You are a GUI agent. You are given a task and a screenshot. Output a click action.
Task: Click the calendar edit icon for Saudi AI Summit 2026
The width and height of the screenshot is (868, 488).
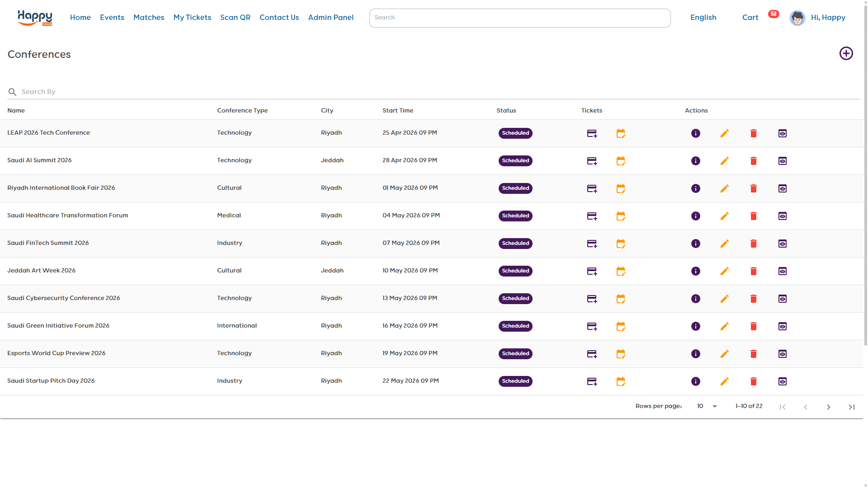621,161
